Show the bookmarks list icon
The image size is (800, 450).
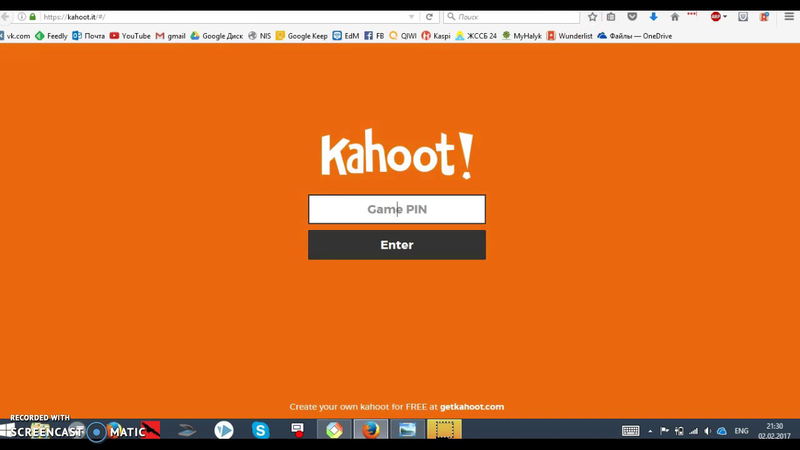611,17
